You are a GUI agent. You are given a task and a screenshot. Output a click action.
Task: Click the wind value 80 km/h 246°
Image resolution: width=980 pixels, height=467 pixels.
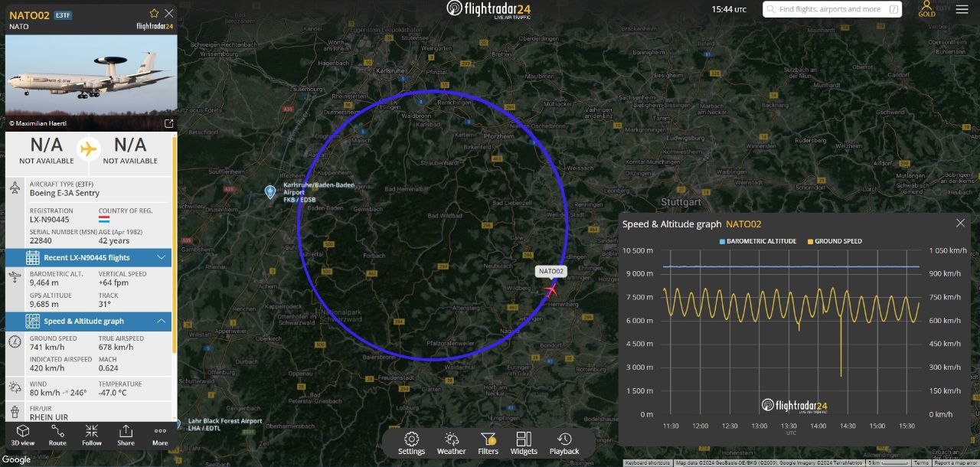[x=58, y=393]
